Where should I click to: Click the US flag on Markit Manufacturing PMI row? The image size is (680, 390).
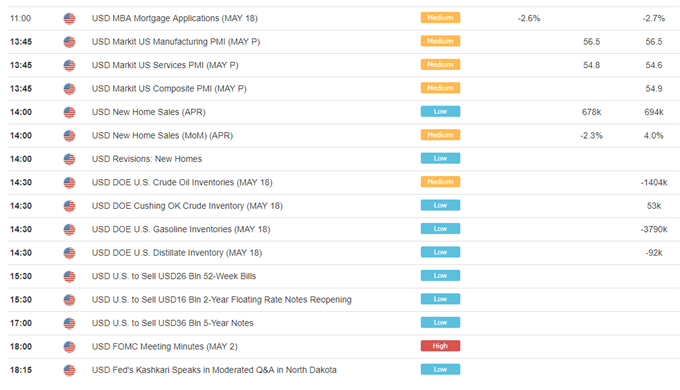tap(69, 42)
